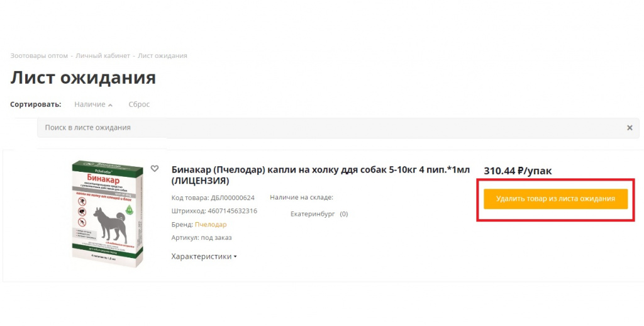Select Лист ожидания breadcrumb
The width and height of the screenshot is (644, 326).
(x=162, y=55)
